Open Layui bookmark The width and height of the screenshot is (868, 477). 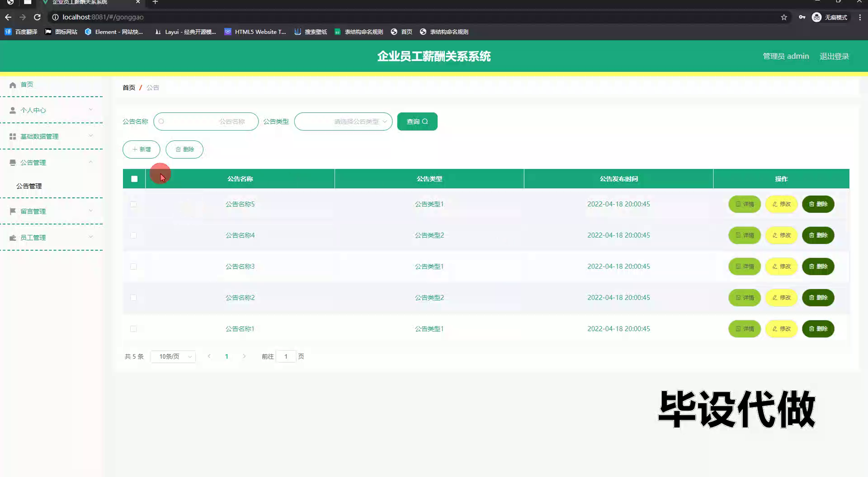click(185, 32)
